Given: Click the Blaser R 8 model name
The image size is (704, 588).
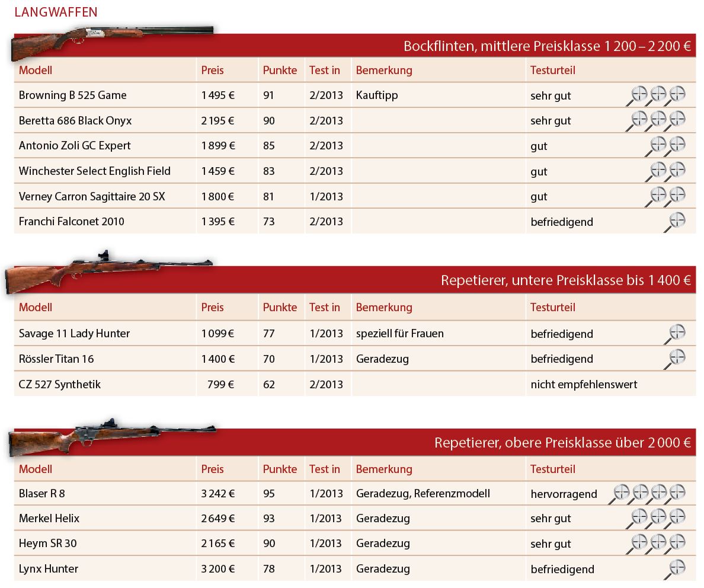Looking at the screenshot, I should click(x=41, y=494).
